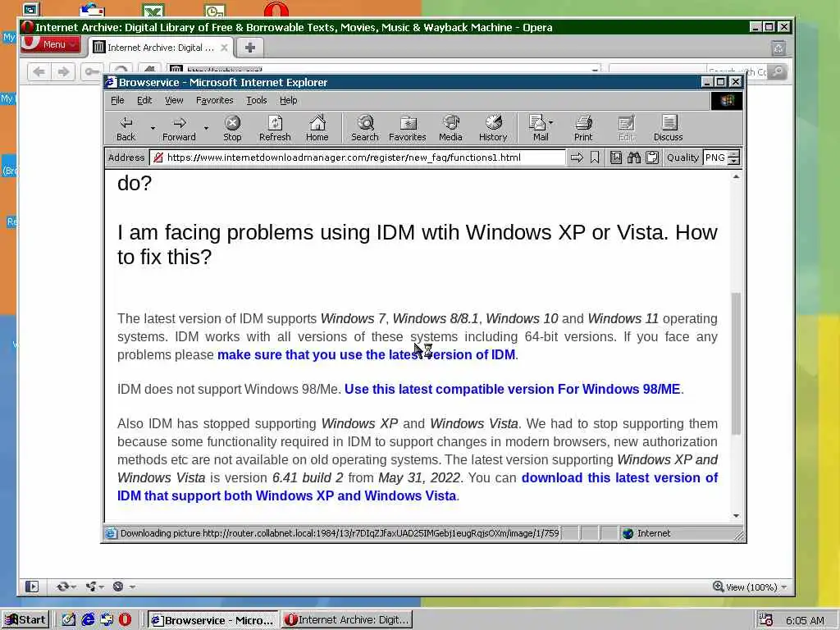
Task: Open the Favorites menu in menu bar
Action: coord(214,100)
